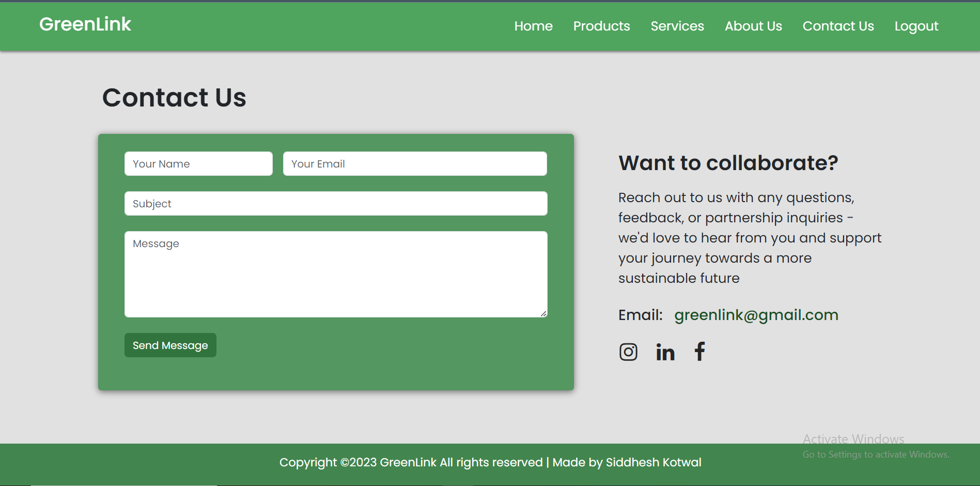This screenshot has width=980, height=486.
Task: Select the Subject input field
Action: (335, 203)
